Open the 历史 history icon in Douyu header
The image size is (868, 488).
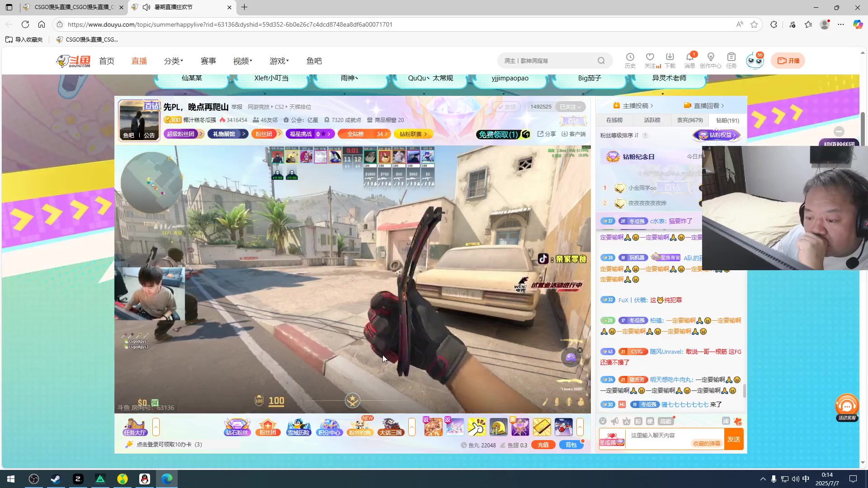click(630, 60)
